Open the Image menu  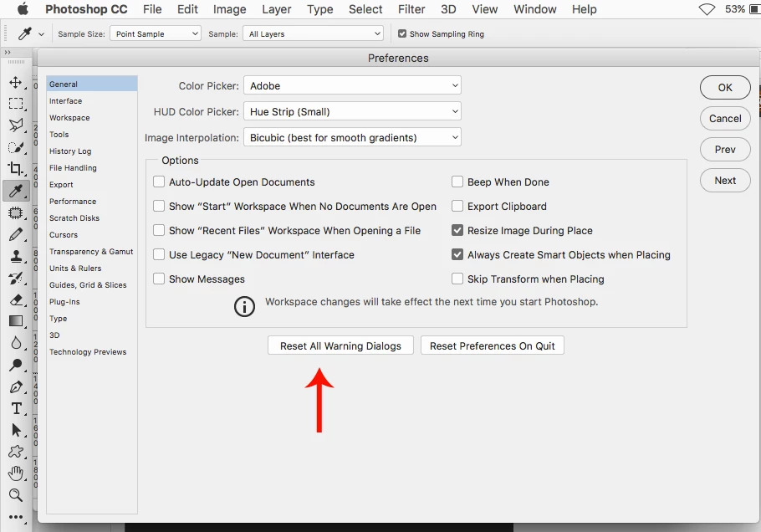230,9
